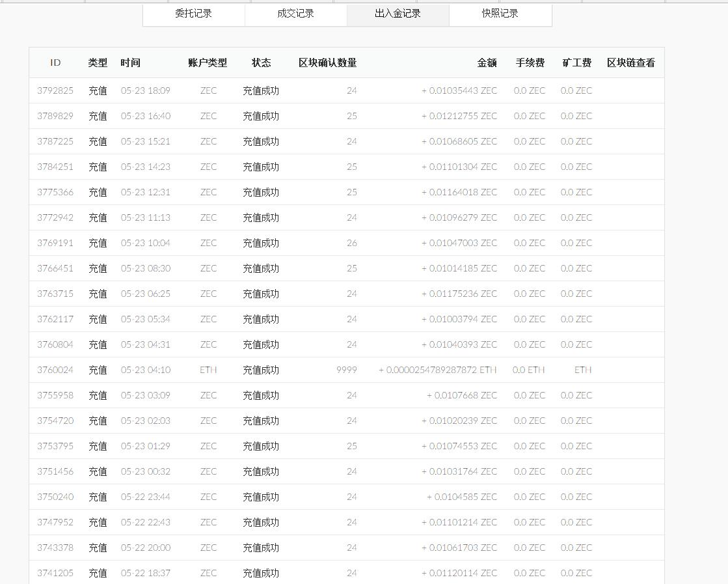
Task: Sort by the ID column header
Action: (56, 63)
